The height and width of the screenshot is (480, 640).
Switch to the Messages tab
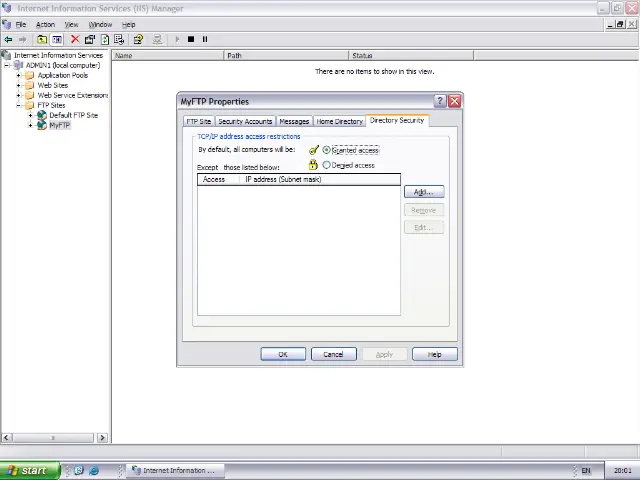pyautogui.click(x=294, y=121)
